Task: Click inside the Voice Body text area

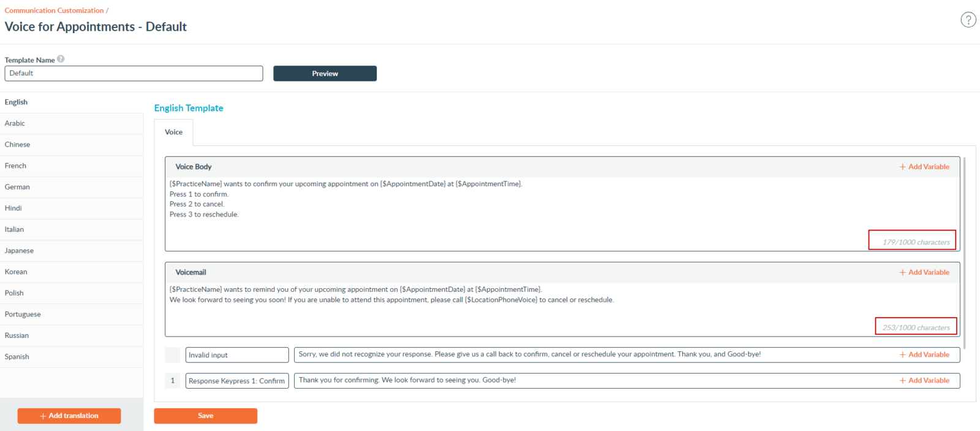Action: [x=562, y=213]
